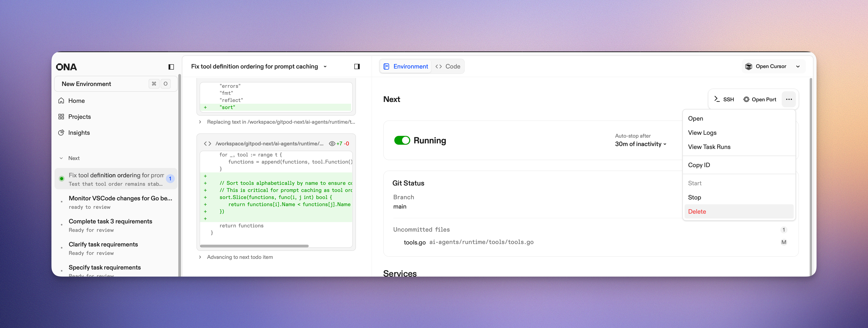Click the eye icon beside +7 -0
Screen dimensions: 868x328
[x=332, y=144]
